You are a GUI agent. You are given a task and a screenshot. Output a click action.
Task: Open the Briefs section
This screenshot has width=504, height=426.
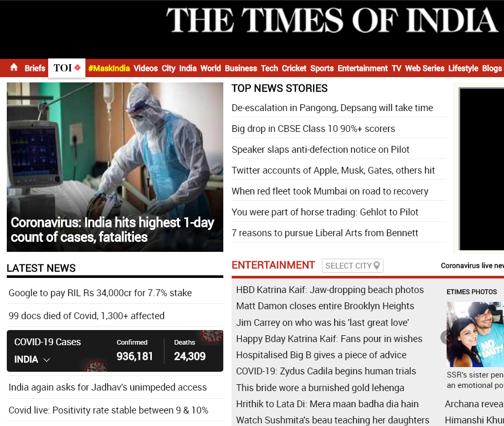point(35,68)
